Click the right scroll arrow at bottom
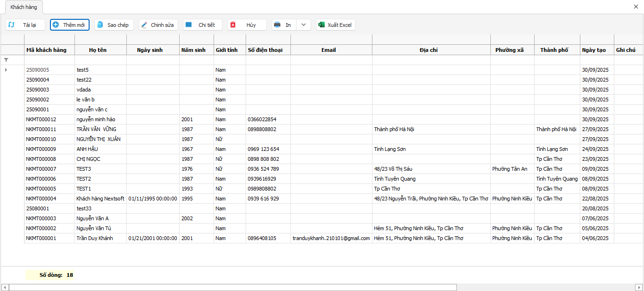 click(x=639, y=287)
